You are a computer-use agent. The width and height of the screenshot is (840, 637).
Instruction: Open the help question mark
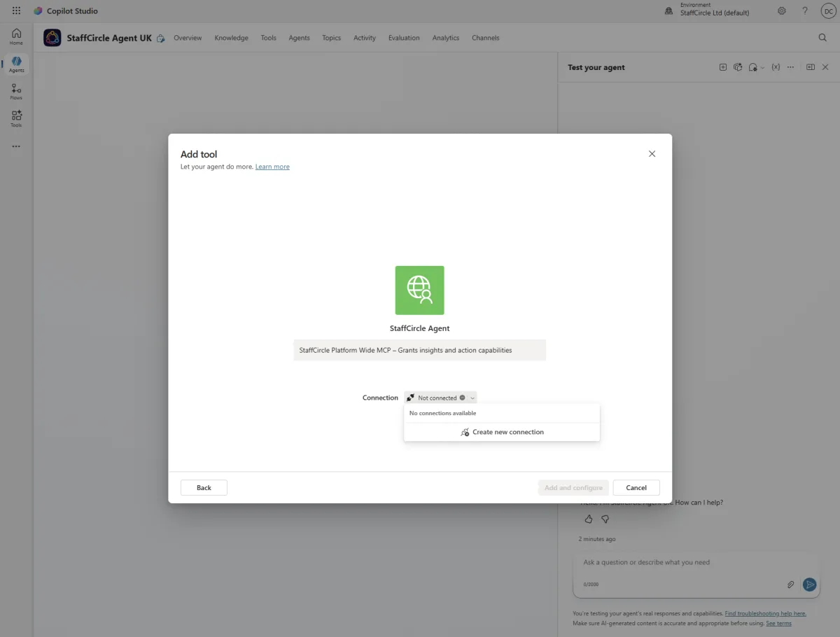click(805, 10)
